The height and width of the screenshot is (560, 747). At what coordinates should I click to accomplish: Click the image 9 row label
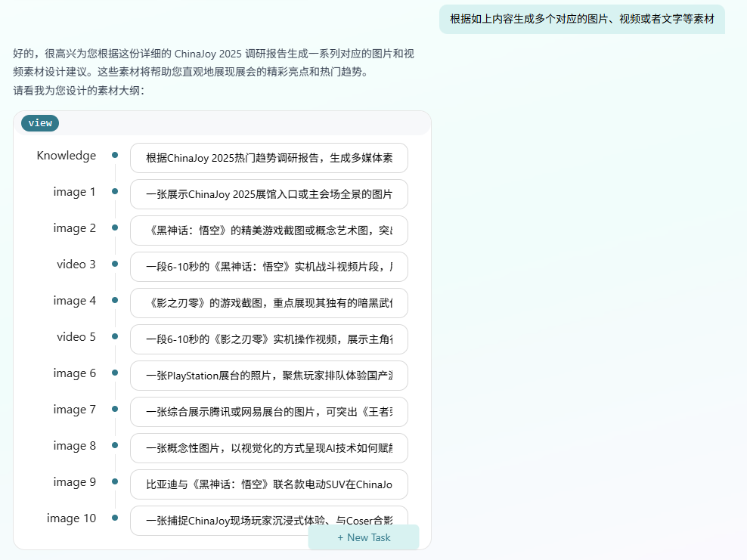coord(74,482)
